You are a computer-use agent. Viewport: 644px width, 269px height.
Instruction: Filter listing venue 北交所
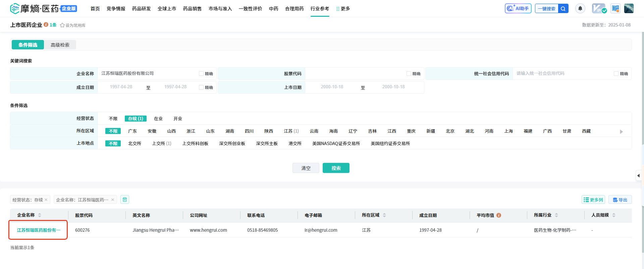point(135,143)
